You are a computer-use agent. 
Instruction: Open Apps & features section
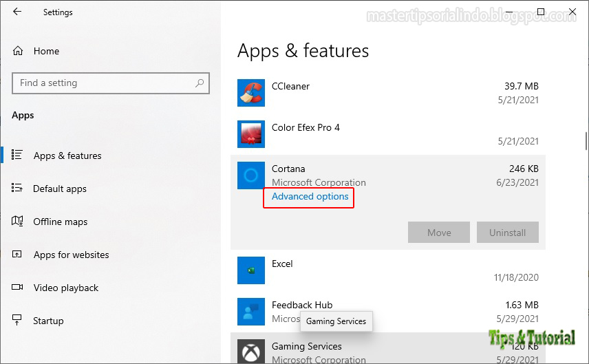[x=67, y=156]
